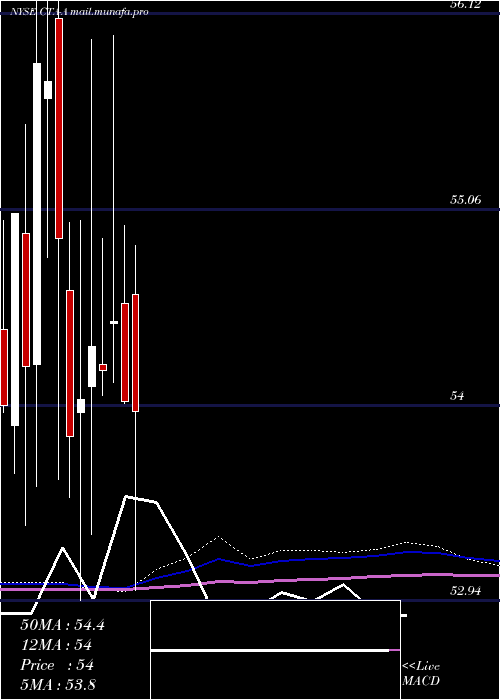Click the 54 price axis label
Viewport: 500px width, 700px height.
(x=457, y=396)
